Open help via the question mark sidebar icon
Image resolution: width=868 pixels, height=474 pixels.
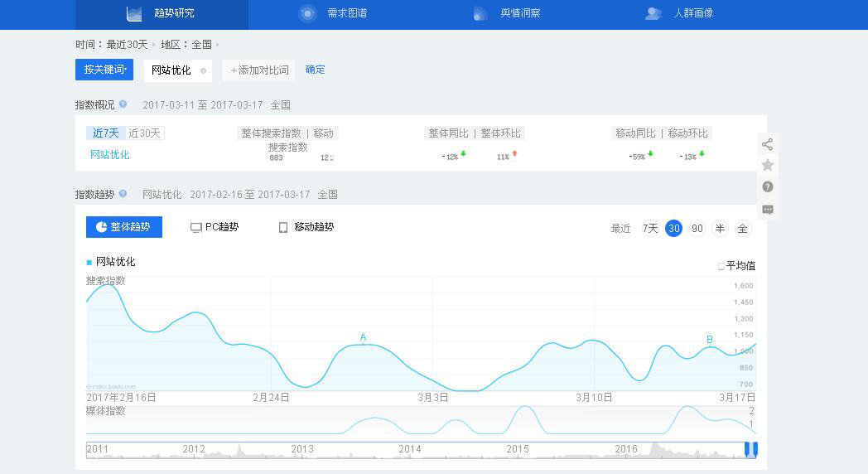coord(767,187)
